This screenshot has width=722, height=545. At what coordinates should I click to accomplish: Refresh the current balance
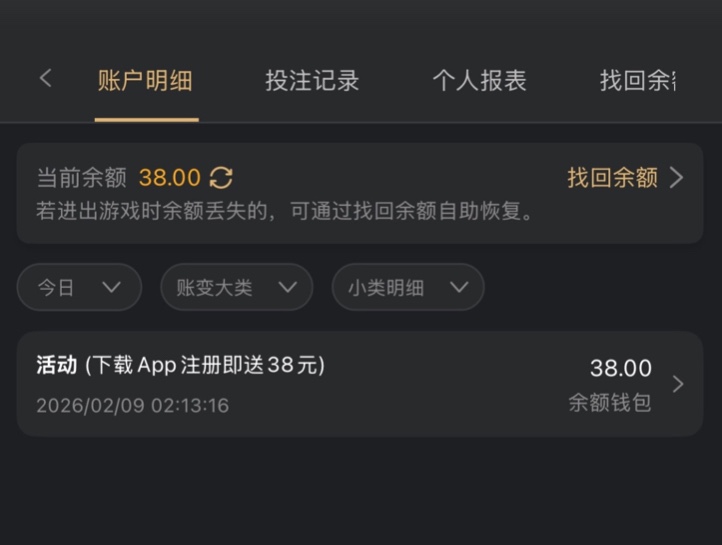coord(221,178)
